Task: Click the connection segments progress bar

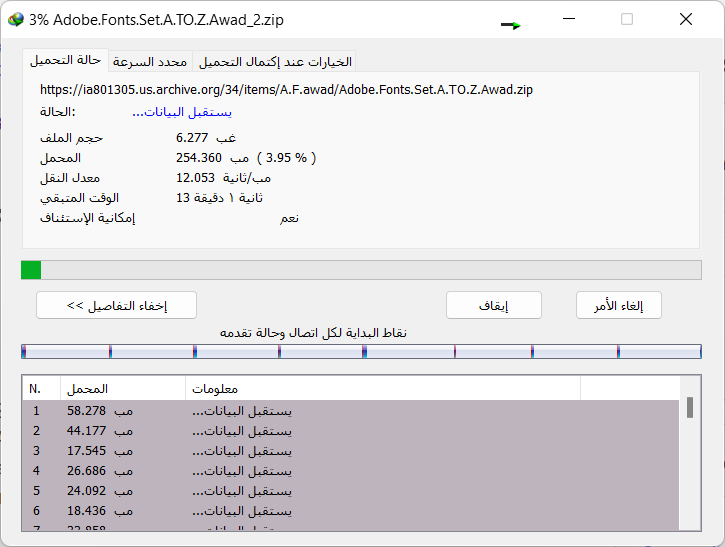Action: 360,351
